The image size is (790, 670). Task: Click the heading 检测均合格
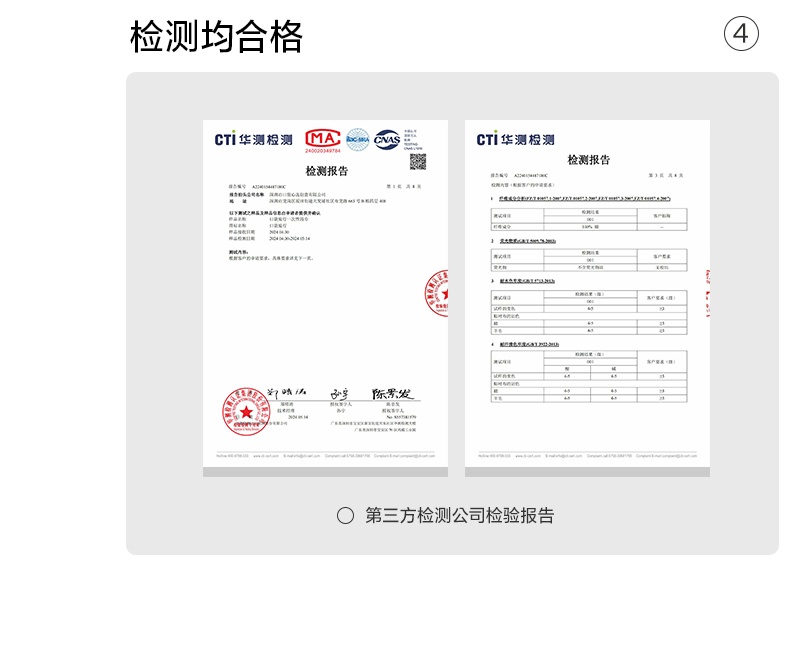[x=216, y=37]
